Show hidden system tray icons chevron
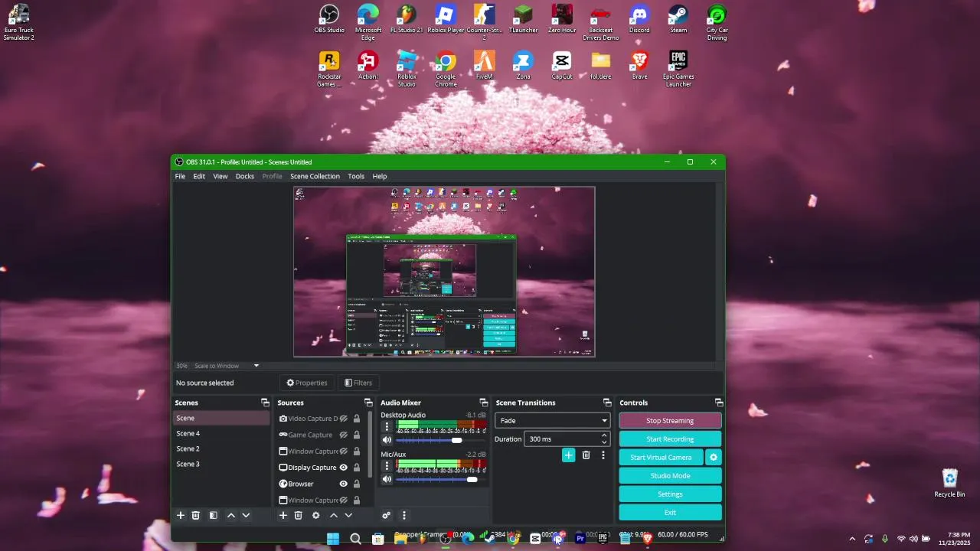Viewport: 980px width, 551px height. tap(852, 539)
